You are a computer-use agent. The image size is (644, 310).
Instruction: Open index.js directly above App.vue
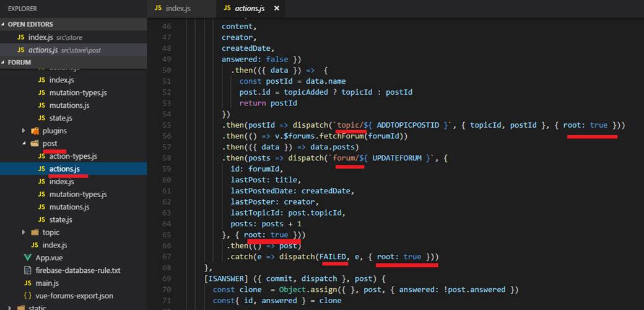(x=54, y=245)
